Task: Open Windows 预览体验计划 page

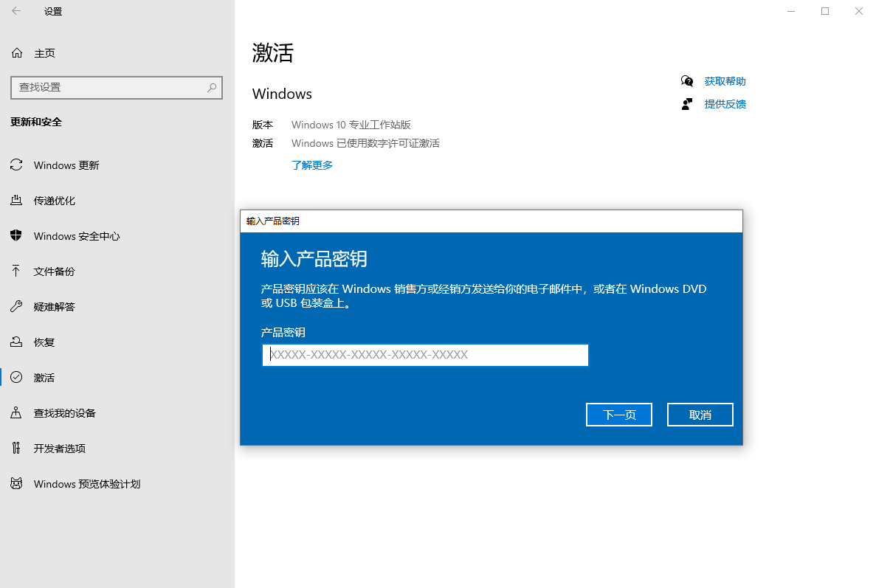Action: point(87,483)
